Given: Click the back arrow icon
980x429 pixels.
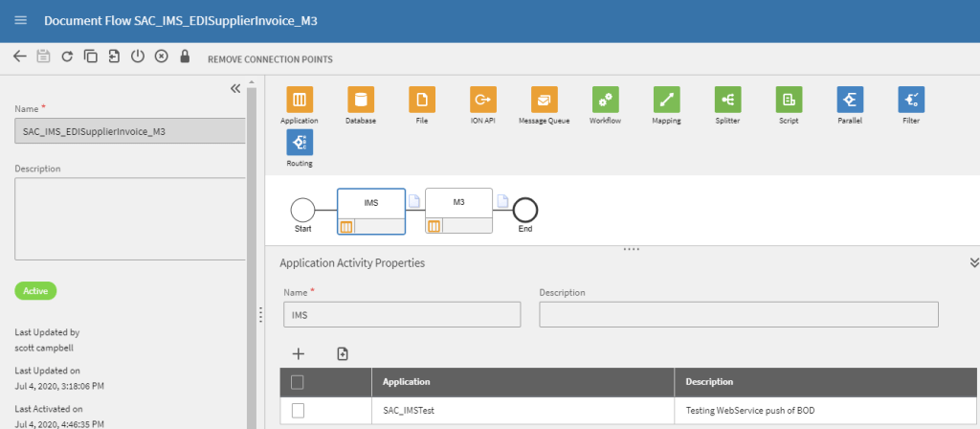Looking at the screenshot, I should pyautogui.click(x=20, y=56).
